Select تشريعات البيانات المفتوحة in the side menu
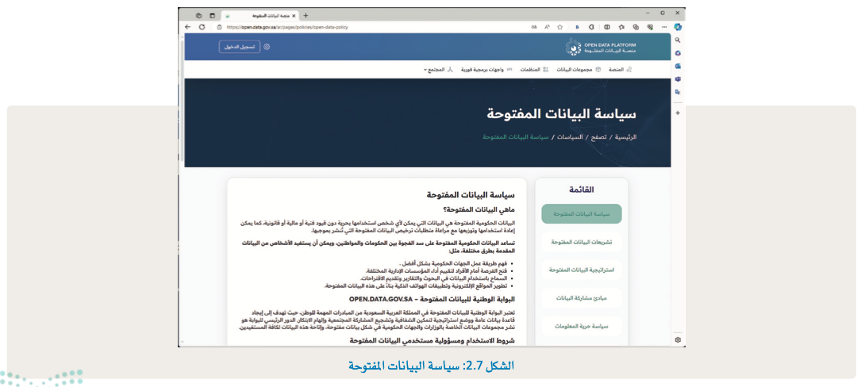 coord(581,242)
